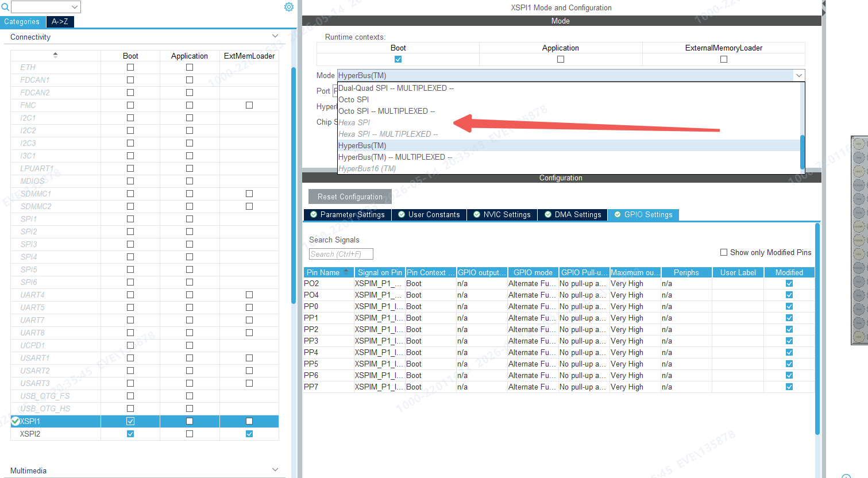Expand the Multimedia category

(x=275, y=470)
